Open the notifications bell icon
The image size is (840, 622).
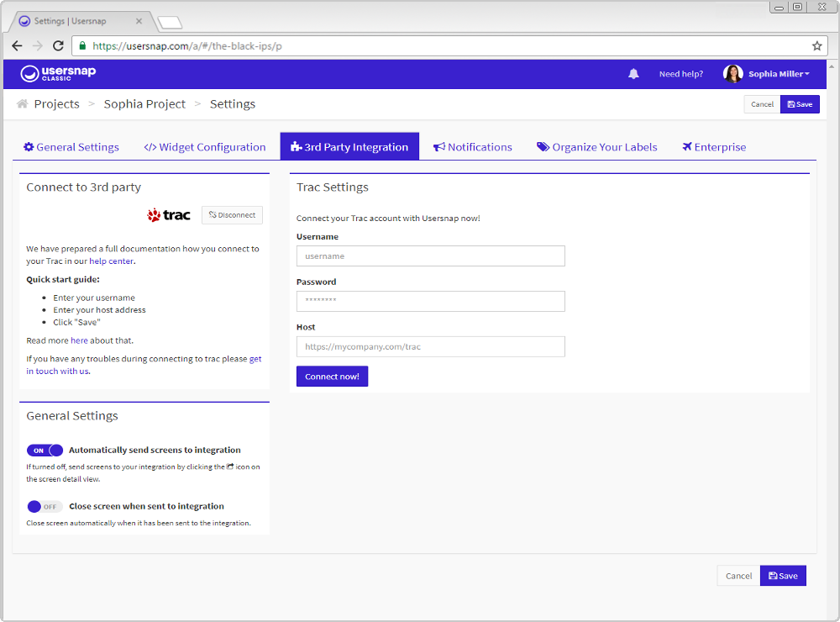pos(633,74)
